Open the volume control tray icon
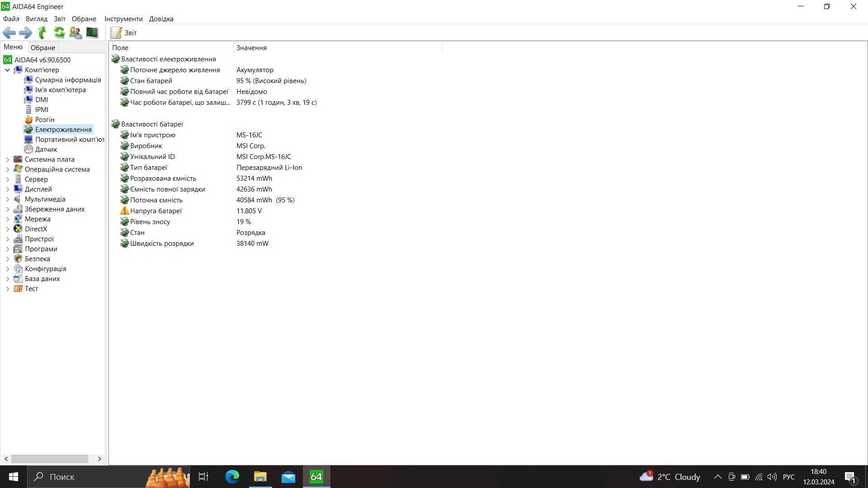868x488 pixels. coord(772,477)
